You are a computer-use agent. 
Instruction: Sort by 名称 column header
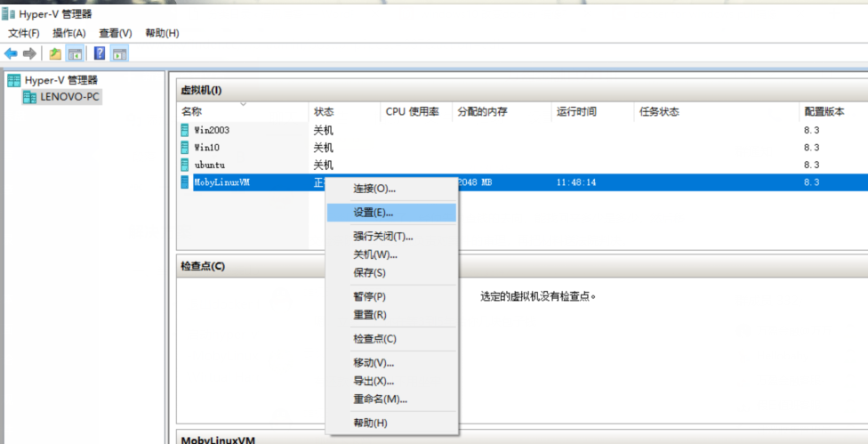243,112
